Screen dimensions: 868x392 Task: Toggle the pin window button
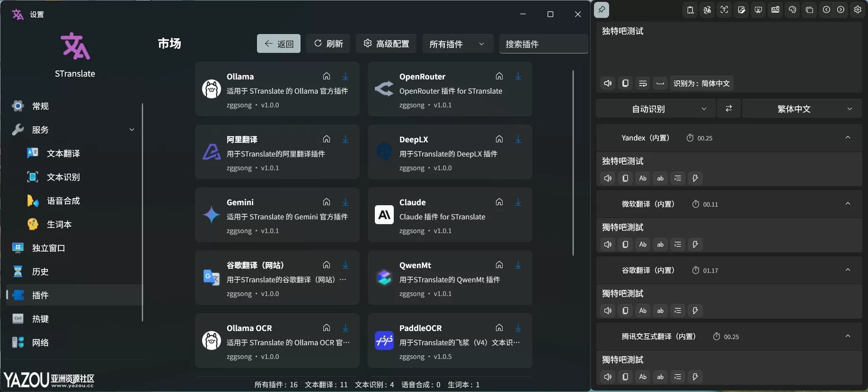point(601,10)
